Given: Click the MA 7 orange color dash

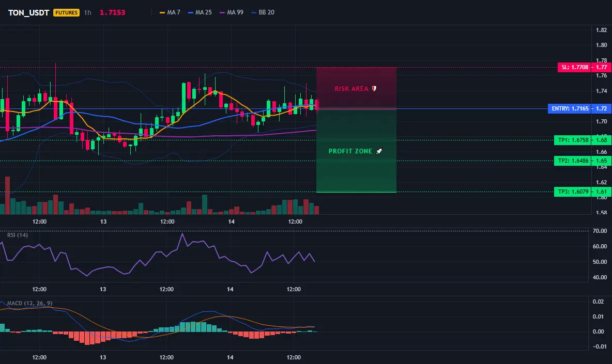Looking at the screenshot, I should (x=162, y=12).
